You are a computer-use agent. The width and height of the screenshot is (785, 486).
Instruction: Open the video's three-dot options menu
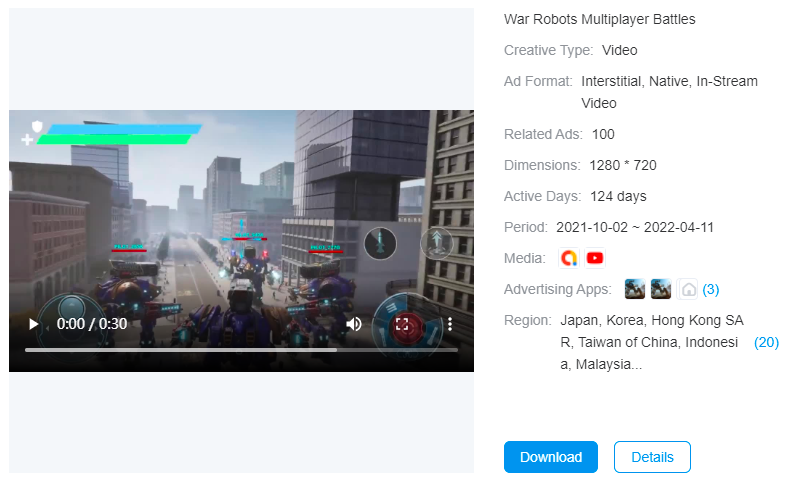coord(450,324)
